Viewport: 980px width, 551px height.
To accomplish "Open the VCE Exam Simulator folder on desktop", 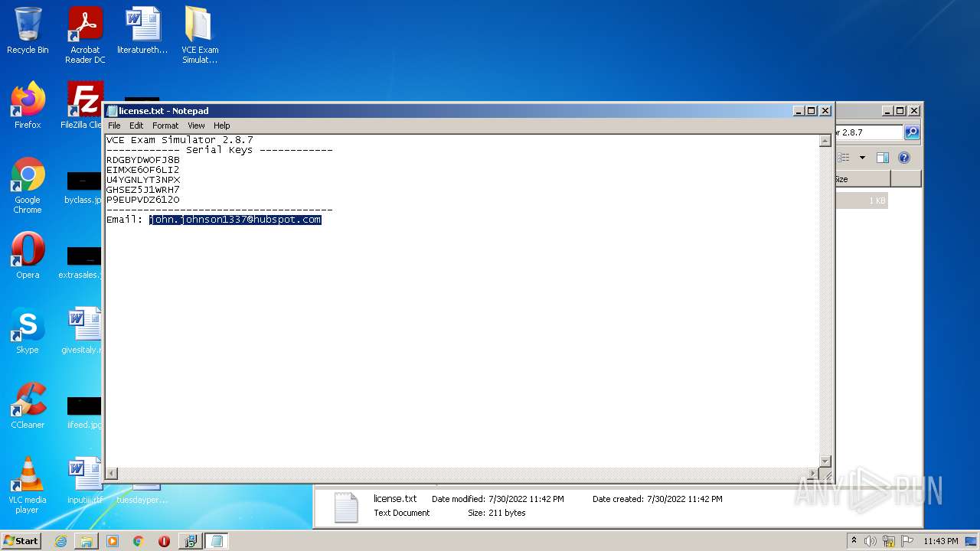I will [x=200, y=35].
